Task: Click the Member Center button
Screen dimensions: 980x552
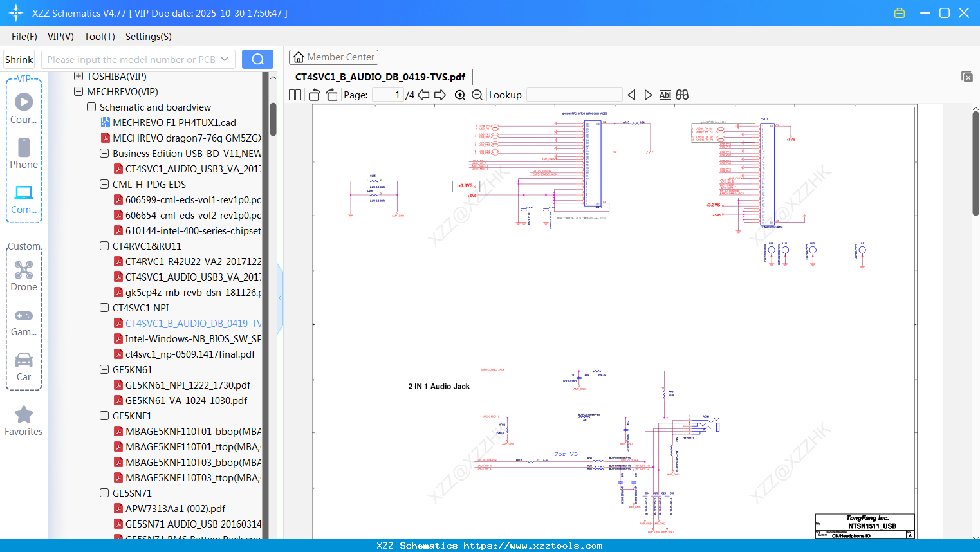Action: pos(333,57)
